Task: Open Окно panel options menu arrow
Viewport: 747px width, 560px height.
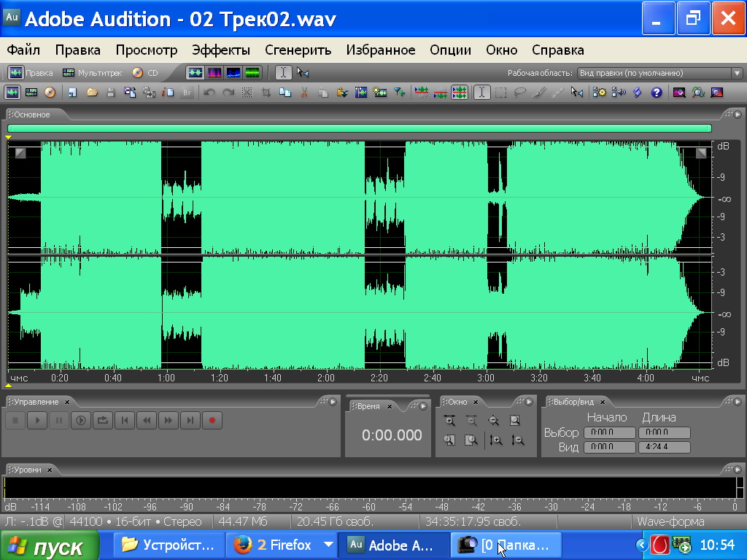Action: [x=529, y=402]
